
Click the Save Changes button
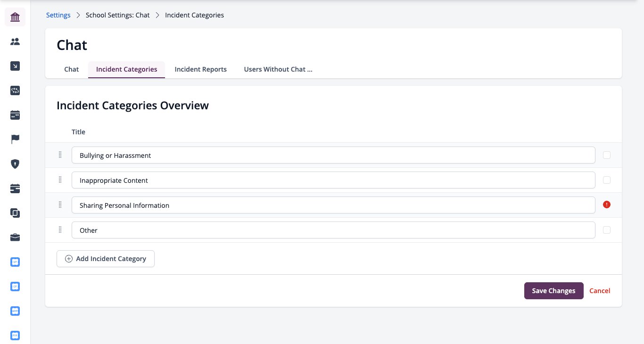[x=553, y=291]
